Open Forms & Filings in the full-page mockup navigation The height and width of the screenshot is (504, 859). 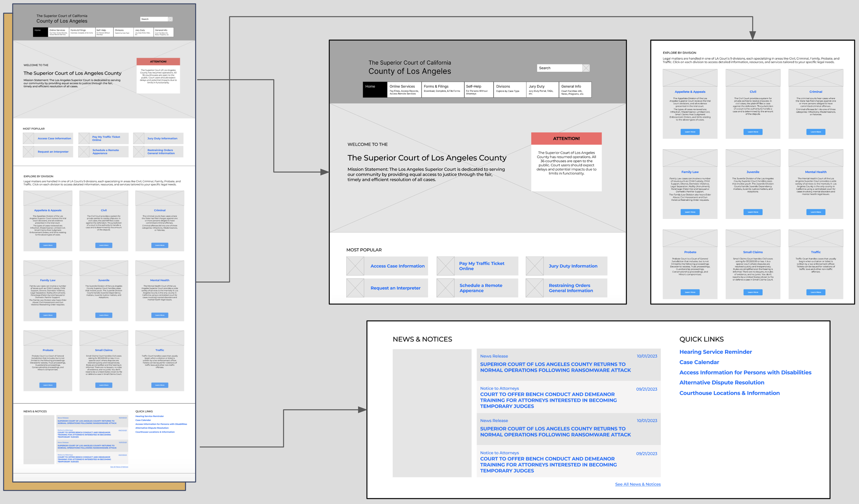82,32
